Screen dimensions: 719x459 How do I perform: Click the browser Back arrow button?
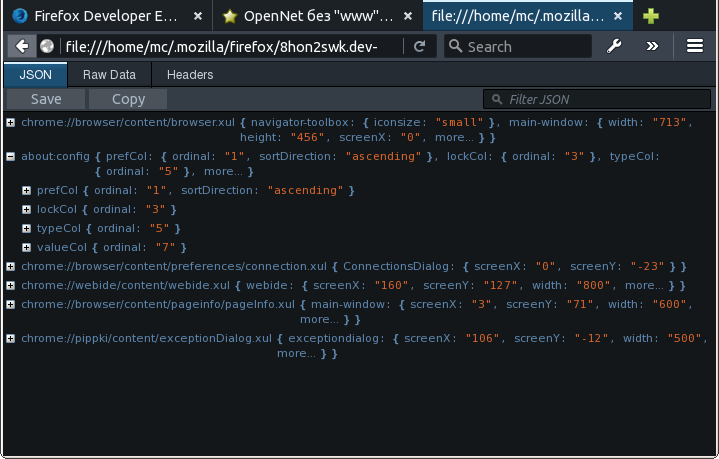tap(20, 47)
